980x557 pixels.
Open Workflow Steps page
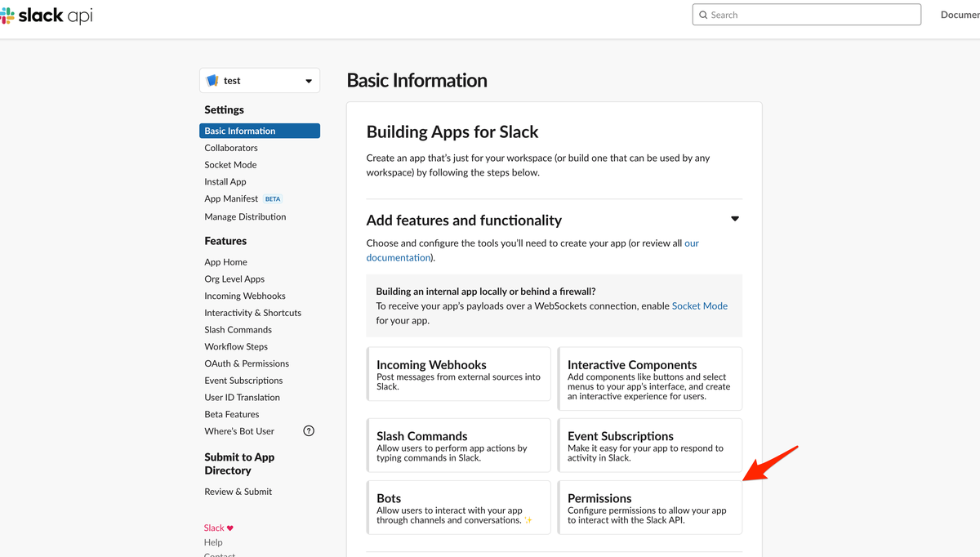click(236, 347)
